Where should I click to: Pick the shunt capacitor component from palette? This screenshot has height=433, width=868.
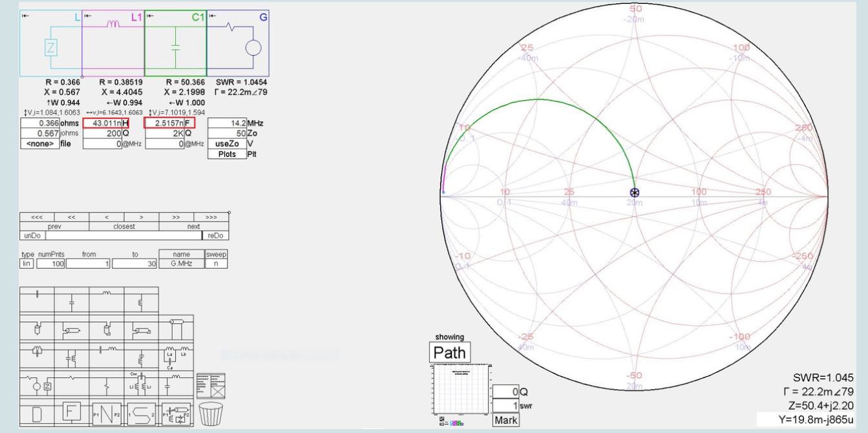coord(72,300)
